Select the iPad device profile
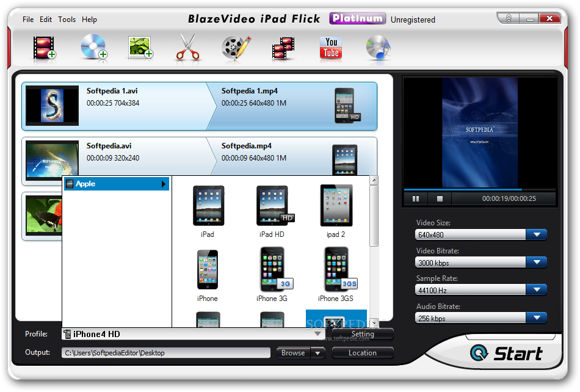 tap(208, 211)
